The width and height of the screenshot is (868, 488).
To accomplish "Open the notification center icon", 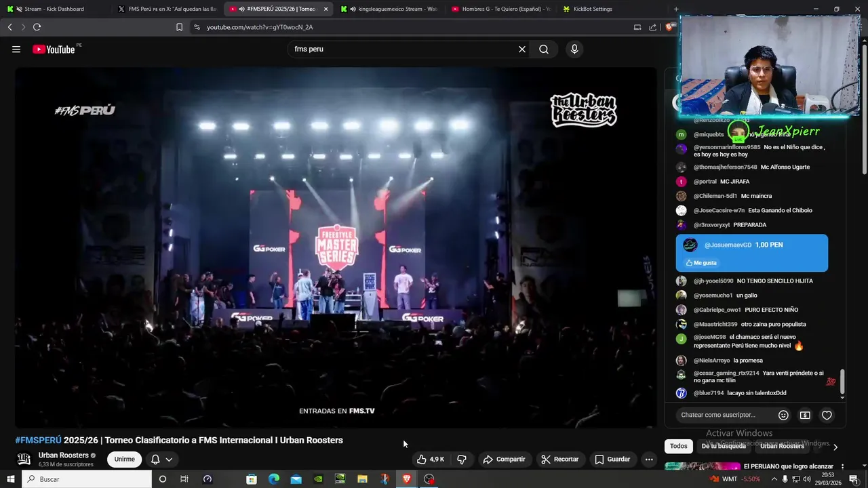I will [x=854, y=479].
